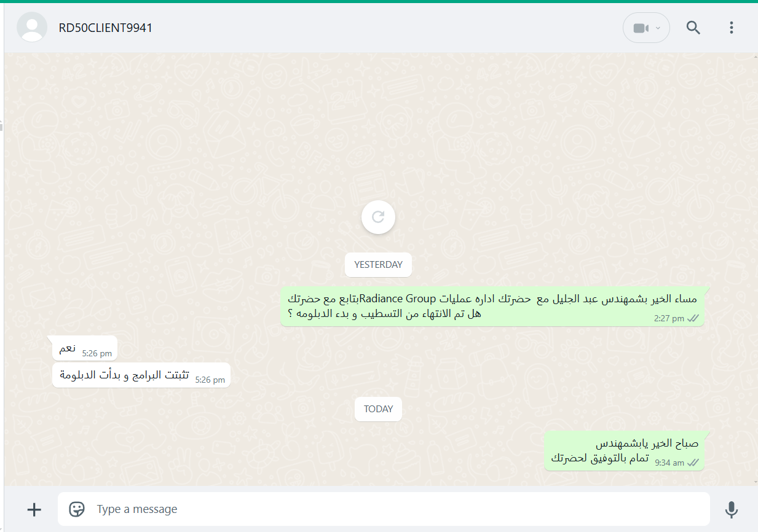Expand the video call dropdown arrow

tap(658, 28)
